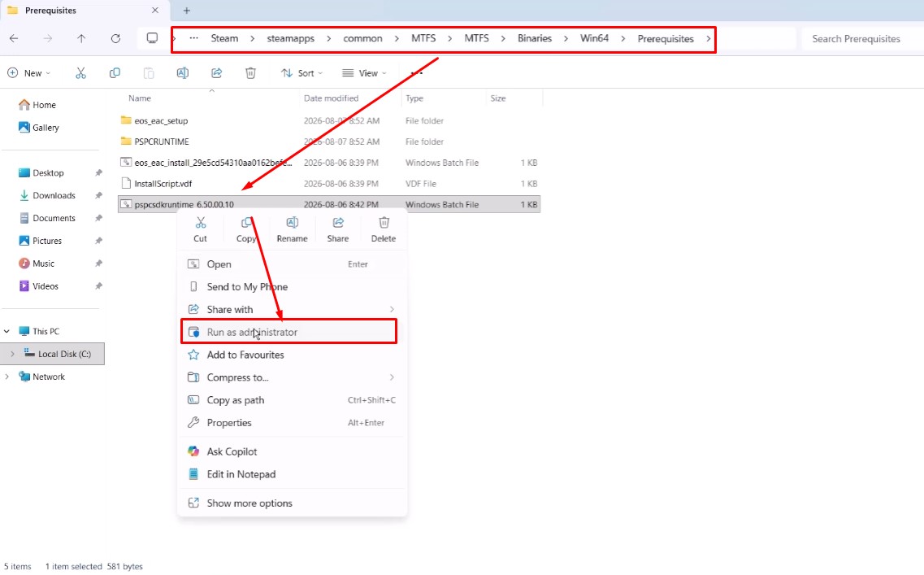Click the toolbar Share icon
This screenshot has width=924, height=575.
click(217, 73)
